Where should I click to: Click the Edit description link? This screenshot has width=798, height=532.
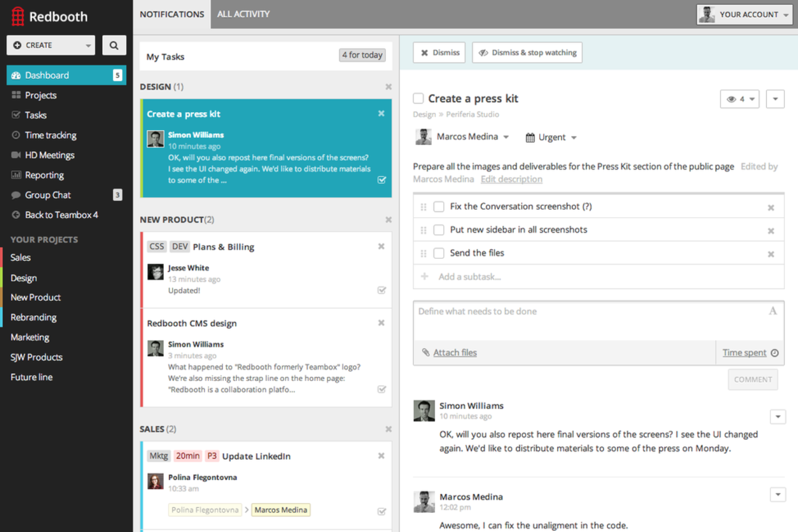pos(512,179)
